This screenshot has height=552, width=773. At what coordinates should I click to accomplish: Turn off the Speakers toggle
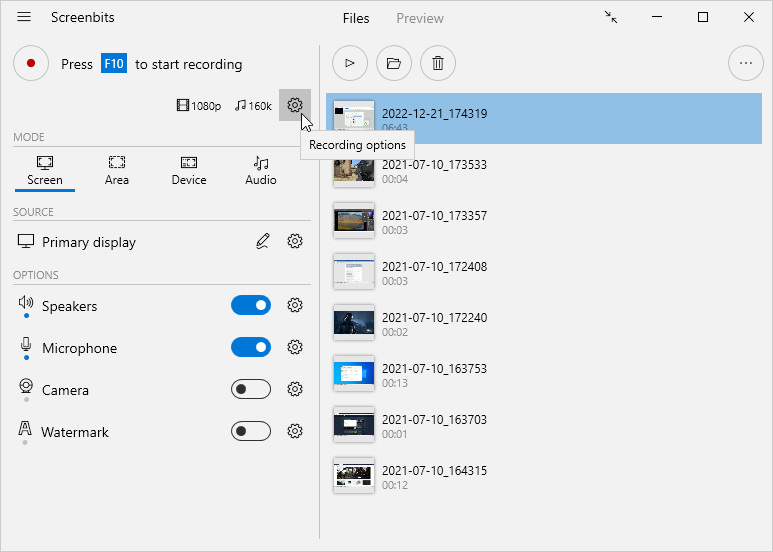click(x=251, y=305)
